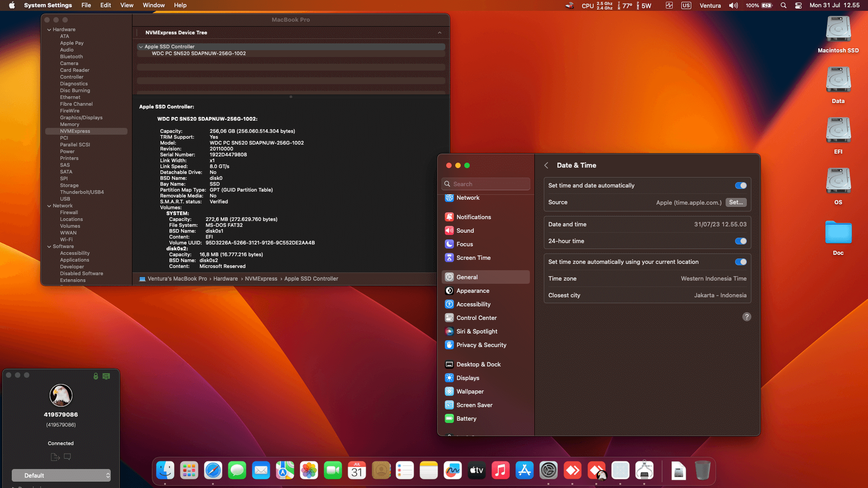Select the Doc folder on desktop
Viewport: 868px width, 488px height.
click(838, 237)
